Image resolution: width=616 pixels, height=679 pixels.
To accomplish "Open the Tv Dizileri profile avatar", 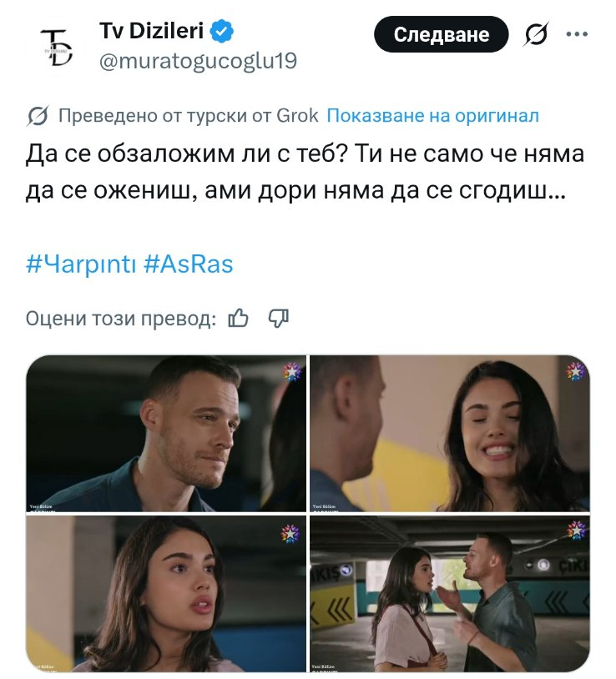I will point(56,48).
